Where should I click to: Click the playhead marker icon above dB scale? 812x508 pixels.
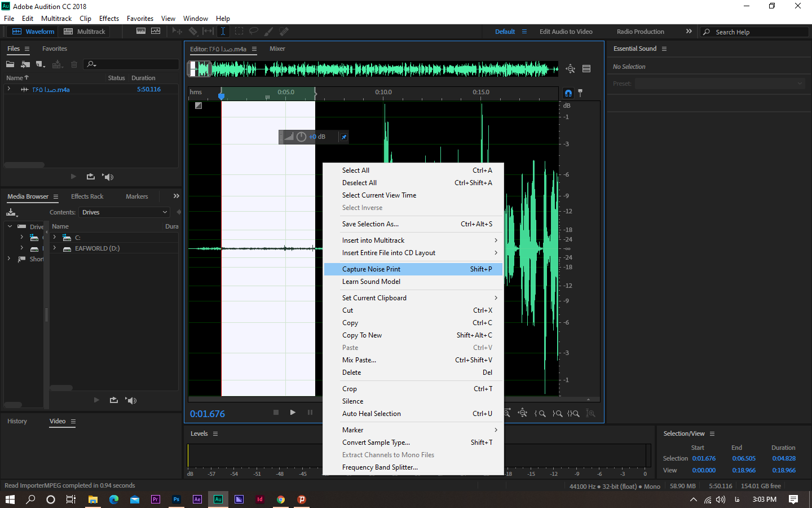pyautogui.click(x=580, y=93)
